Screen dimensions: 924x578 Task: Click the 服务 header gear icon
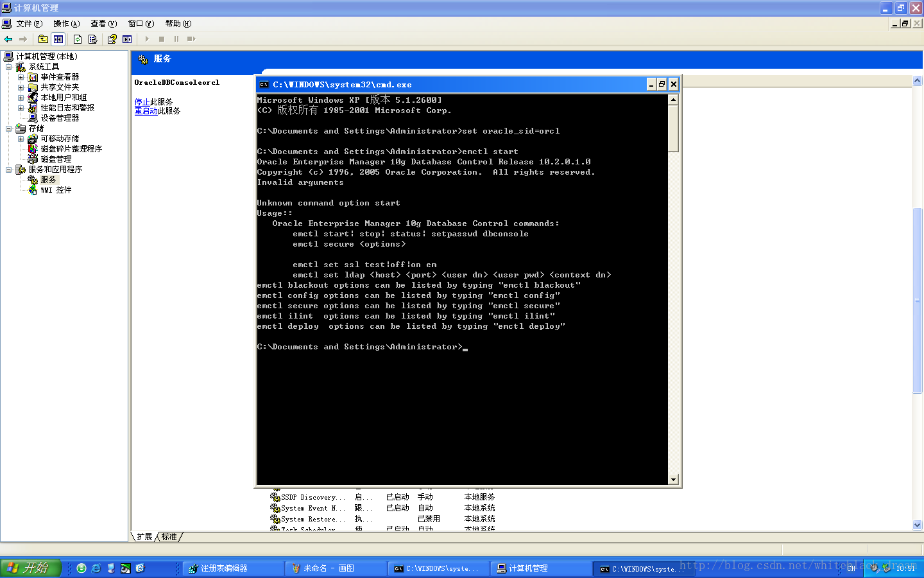(143, 59)
